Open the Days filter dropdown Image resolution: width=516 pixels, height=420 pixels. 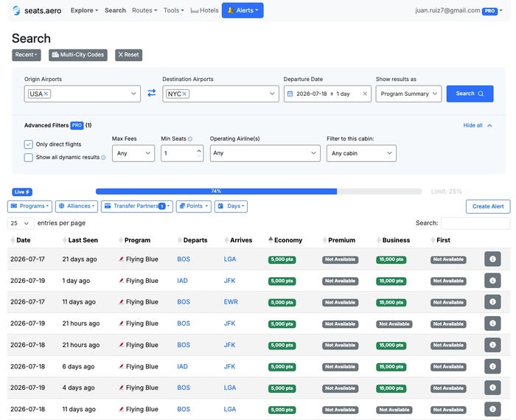[231, 206]
